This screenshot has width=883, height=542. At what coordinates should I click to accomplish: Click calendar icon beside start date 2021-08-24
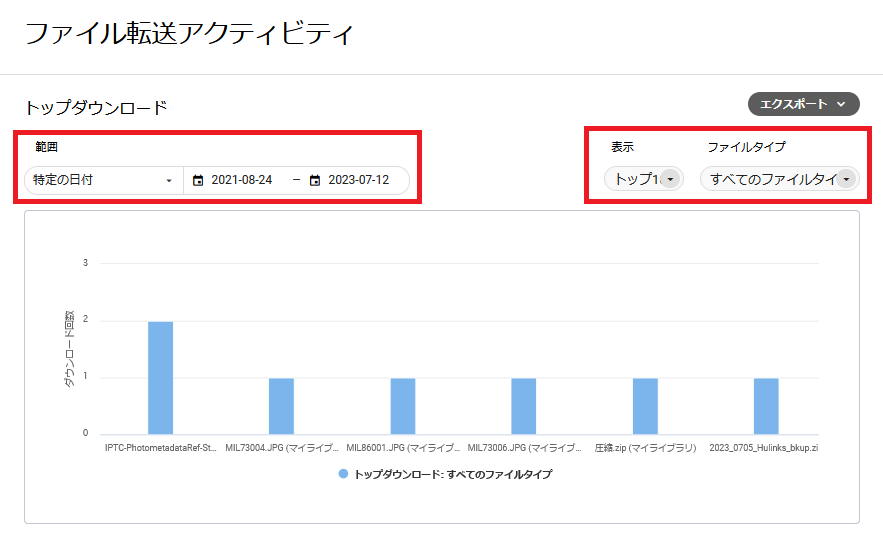tap(198, 180)
